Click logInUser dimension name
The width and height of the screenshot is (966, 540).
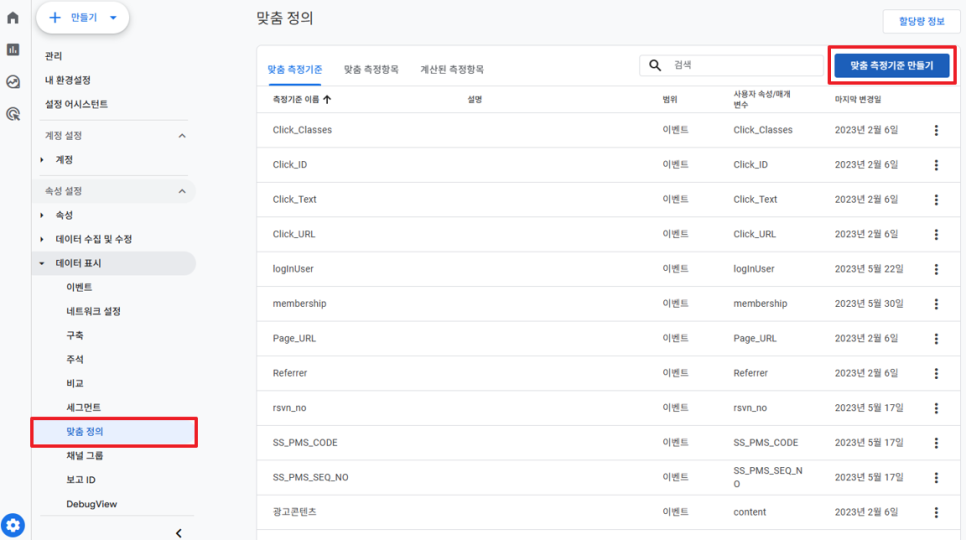pyautogui.click(x=293, y=269)
